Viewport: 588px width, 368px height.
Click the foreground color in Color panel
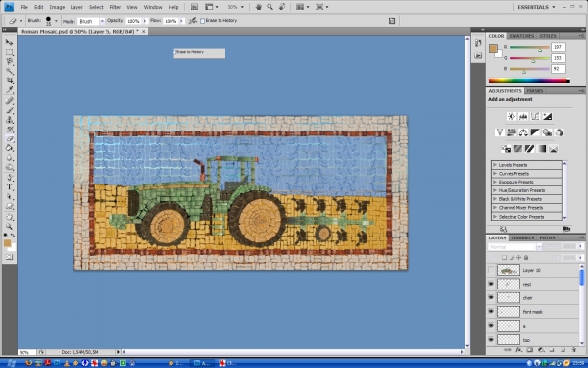pyautogui.click(x=493, y=48)
